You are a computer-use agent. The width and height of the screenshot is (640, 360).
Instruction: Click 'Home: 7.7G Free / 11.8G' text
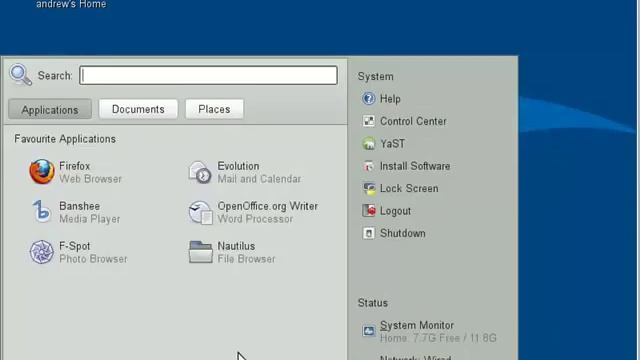click(438, 338)
